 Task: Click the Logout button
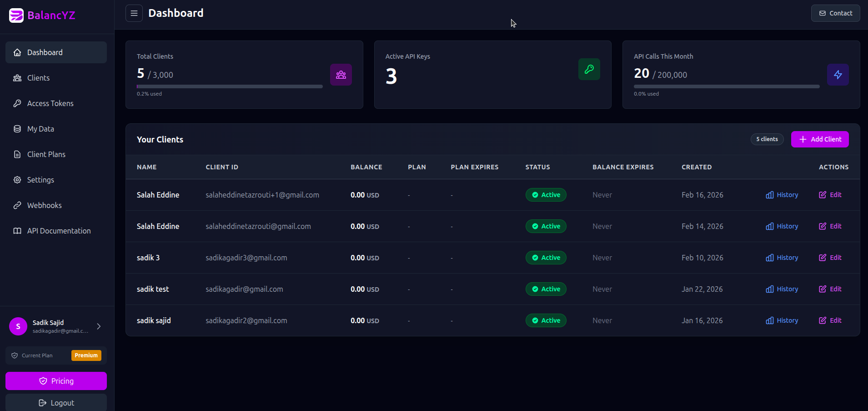(x=56, y=403)
